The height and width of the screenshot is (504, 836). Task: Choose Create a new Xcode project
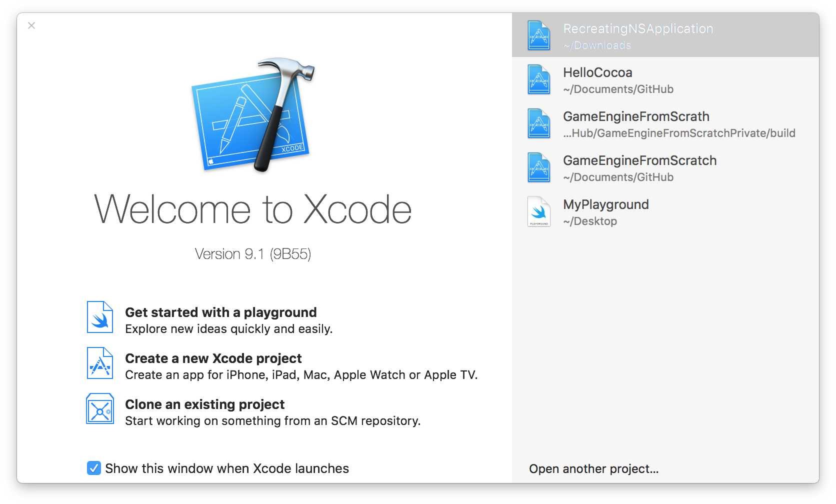tap(213, 358)
